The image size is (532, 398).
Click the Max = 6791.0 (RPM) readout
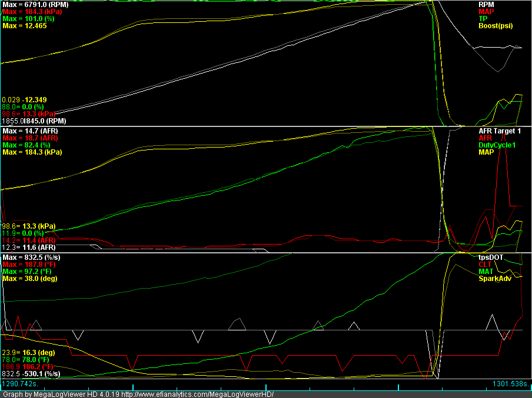34,4
